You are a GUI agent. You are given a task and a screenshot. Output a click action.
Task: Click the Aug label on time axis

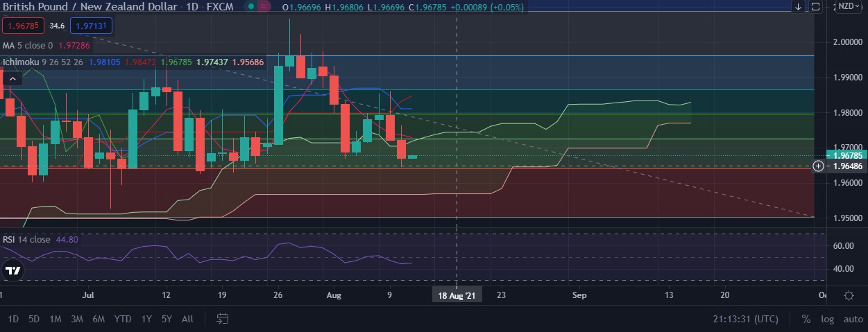point(334,295)
